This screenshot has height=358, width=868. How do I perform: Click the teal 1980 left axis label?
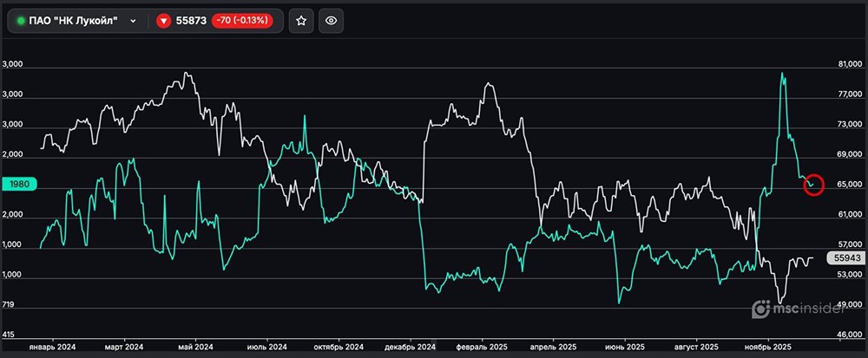19,184
